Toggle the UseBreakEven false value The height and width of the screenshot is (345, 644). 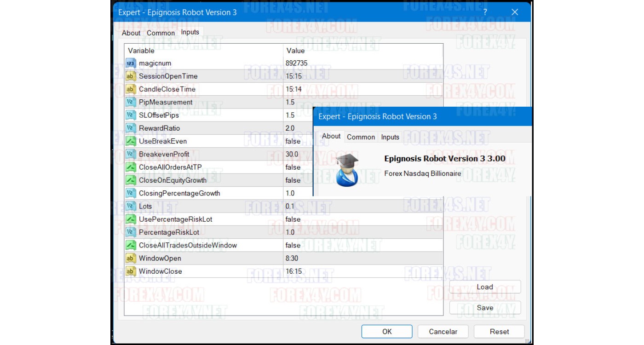point(293,141)
